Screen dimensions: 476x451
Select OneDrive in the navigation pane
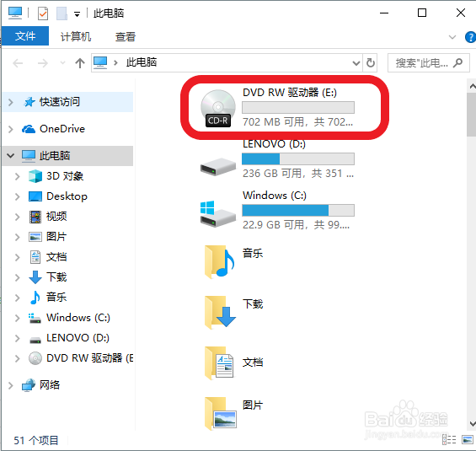pos(62,129)
